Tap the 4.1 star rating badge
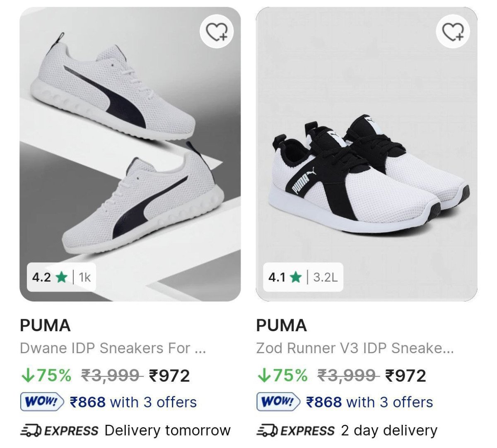 (303, 277)
